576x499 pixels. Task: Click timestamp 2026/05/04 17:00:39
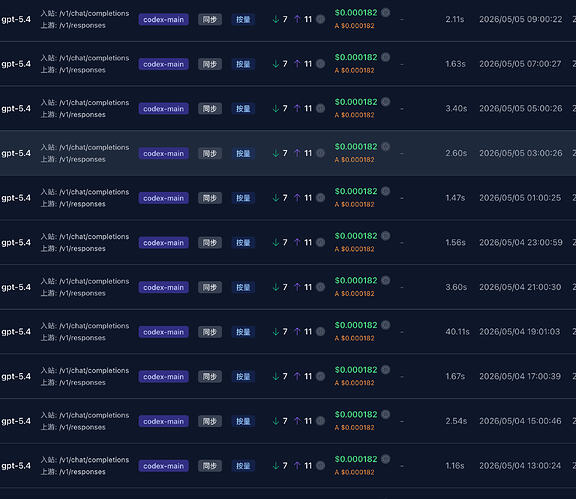pos(520,376)
